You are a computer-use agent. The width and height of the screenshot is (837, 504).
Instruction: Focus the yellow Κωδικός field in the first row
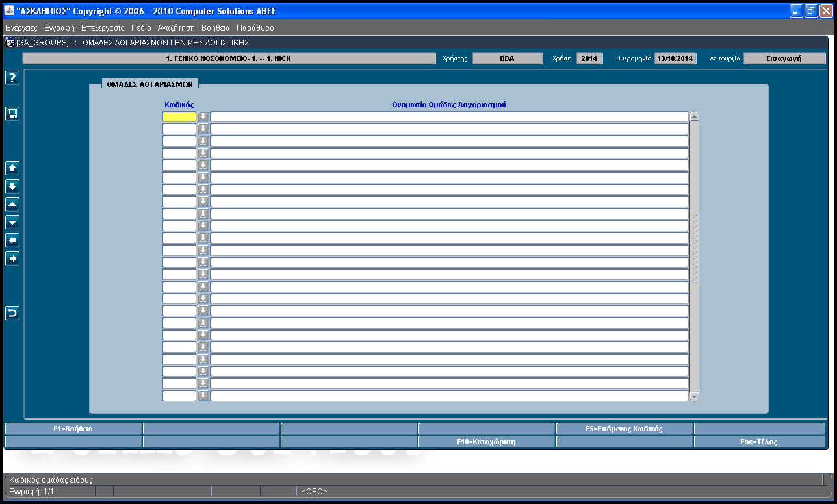click(179, 116)
